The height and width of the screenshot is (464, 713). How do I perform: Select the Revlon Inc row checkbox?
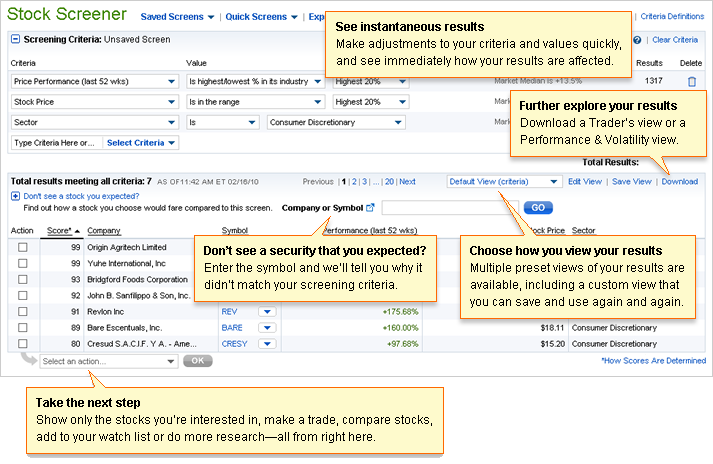[x=22, y=312]
